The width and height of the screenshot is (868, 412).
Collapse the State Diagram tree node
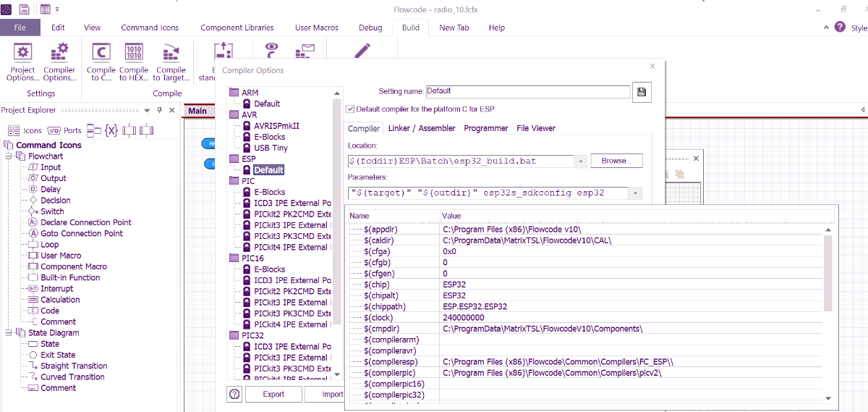[x=9, y=333]
